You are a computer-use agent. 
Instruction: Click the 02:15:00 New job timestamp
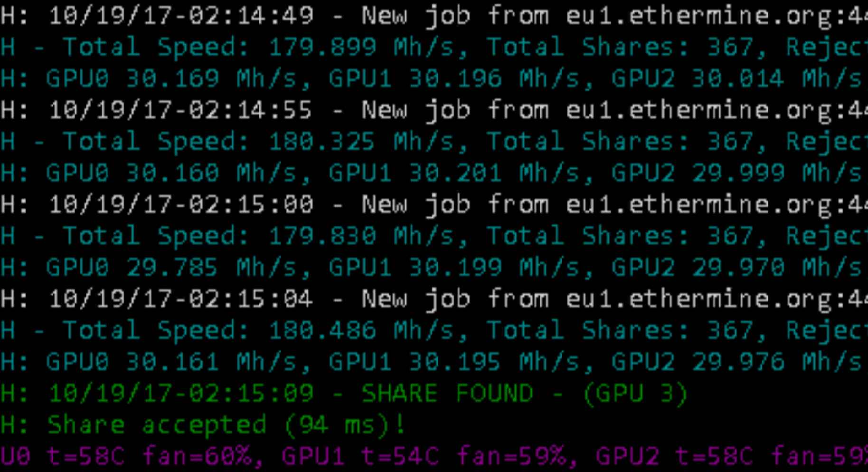tap(181, 204)
